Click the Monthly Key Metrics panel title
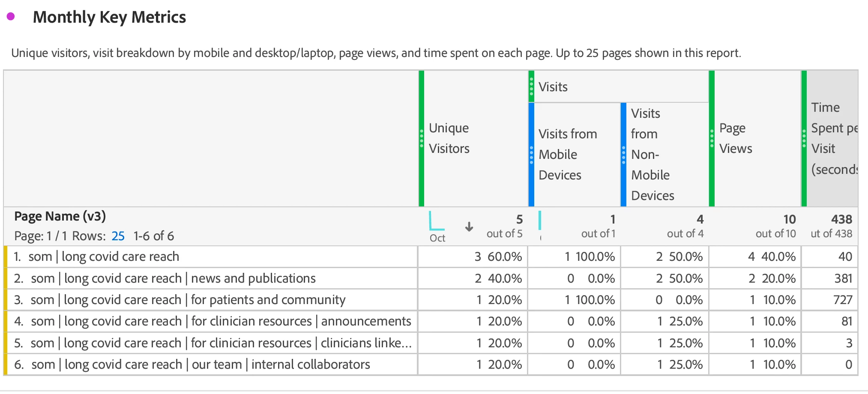The image size is (868, 394). coord(109,17)
